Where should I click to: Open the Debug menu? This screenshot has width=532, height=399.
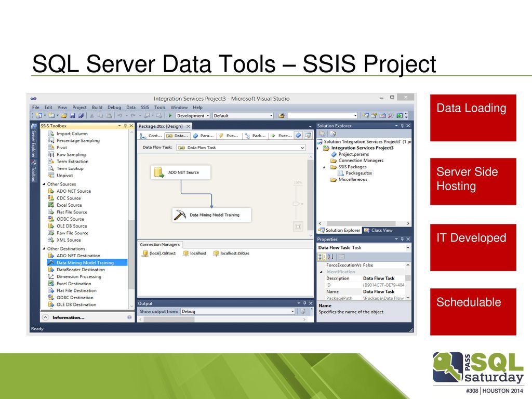point(114,107)
